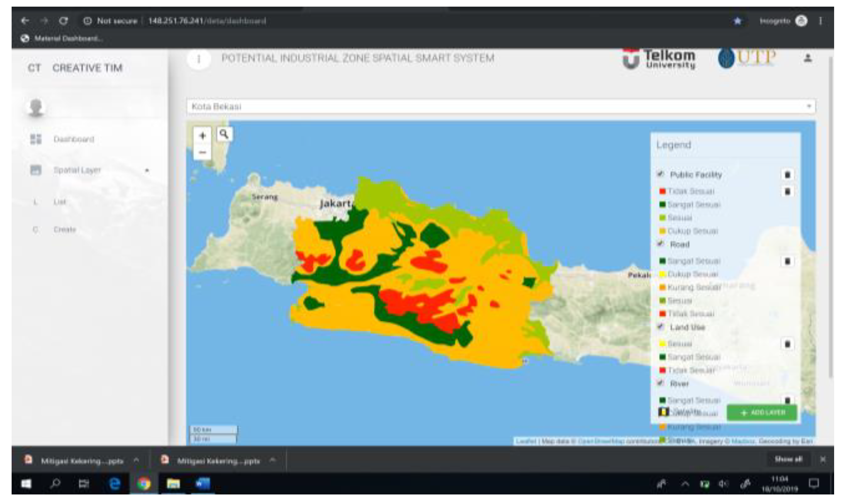This screenshot has width=842, height=504.
Task: Open Chrome from the Windows taskbar
Action: (x=144, y=484)
